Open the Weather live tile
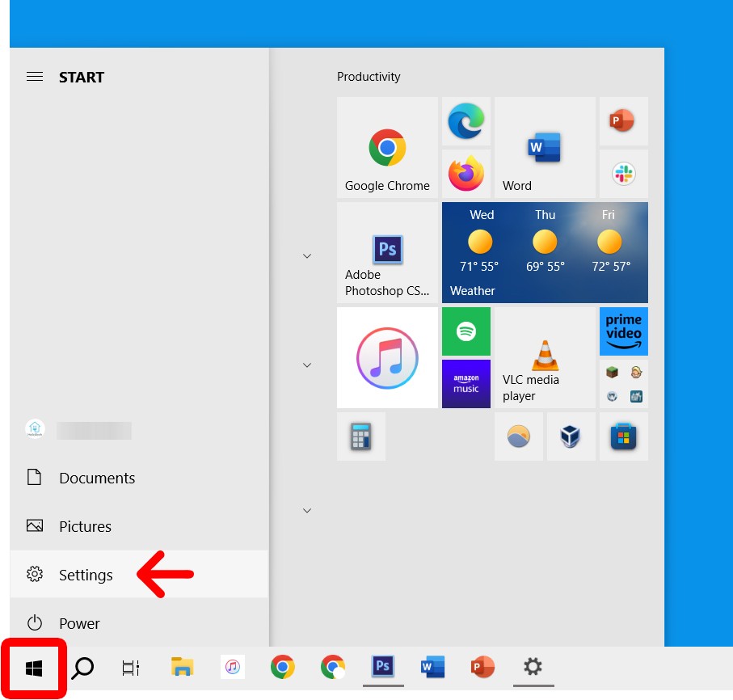Screen dimensions: 733x700 [x=545, y=252]
